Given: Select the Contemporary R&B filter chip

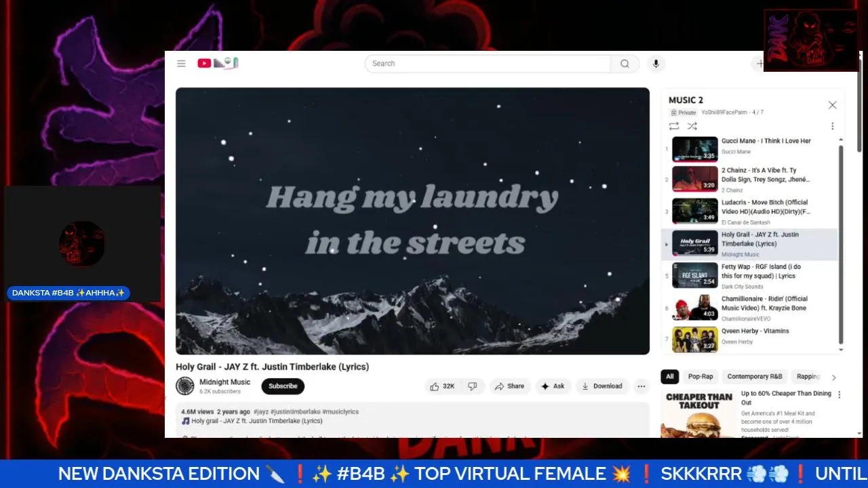Looking at the screenshot, I should (x=754, y=377).
